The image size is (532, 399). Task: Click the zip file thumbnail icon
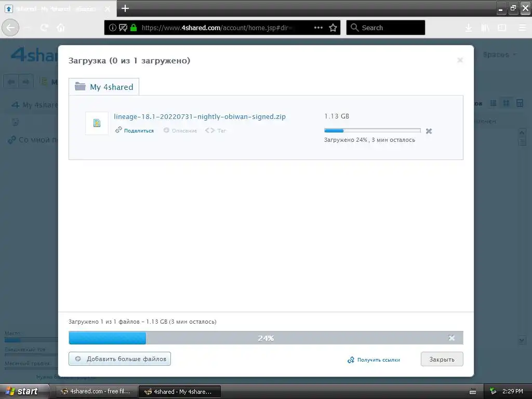97,123
